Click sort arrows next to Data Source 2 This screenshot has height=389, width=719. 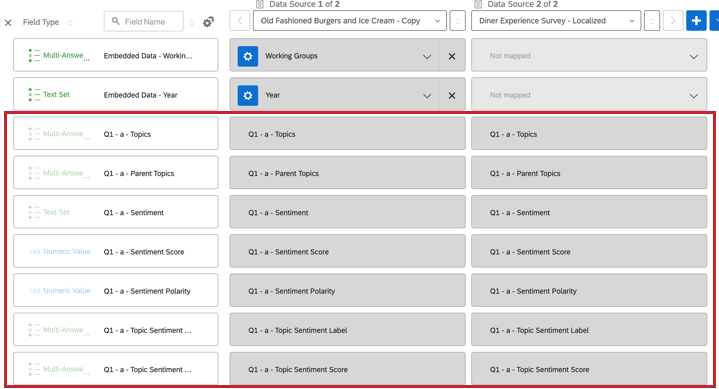652,21
